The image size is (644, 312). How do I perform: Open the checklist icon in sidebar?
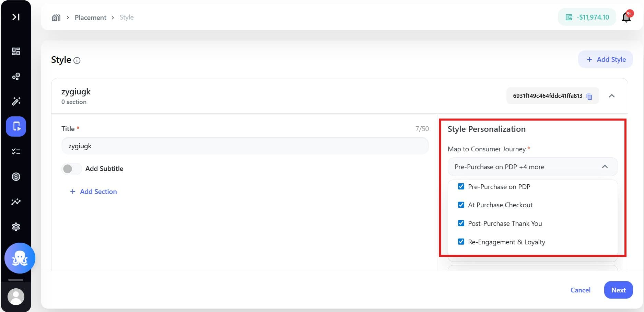coord(16,151)
